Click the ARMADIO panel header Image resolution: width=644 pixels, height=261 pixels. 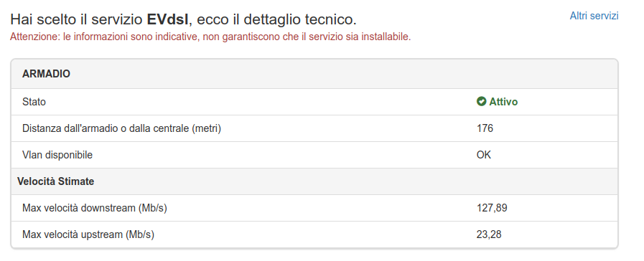[314, 74]
